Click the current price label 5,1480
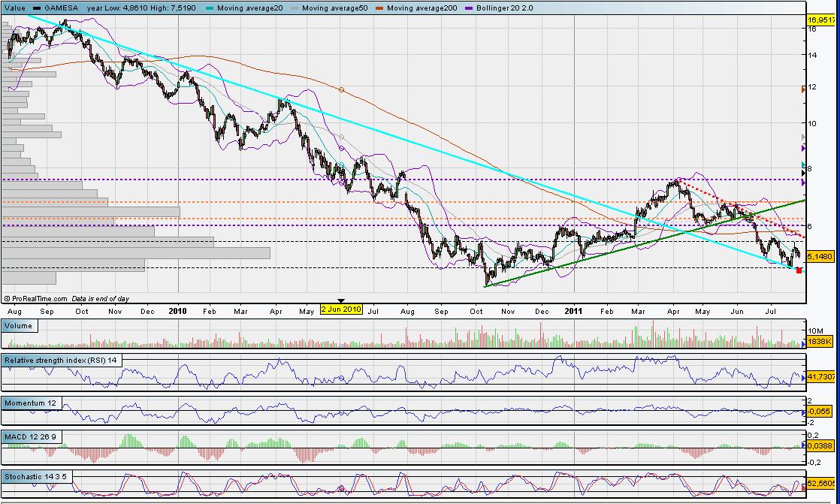The image size is (840, 504). pos(820,257)
